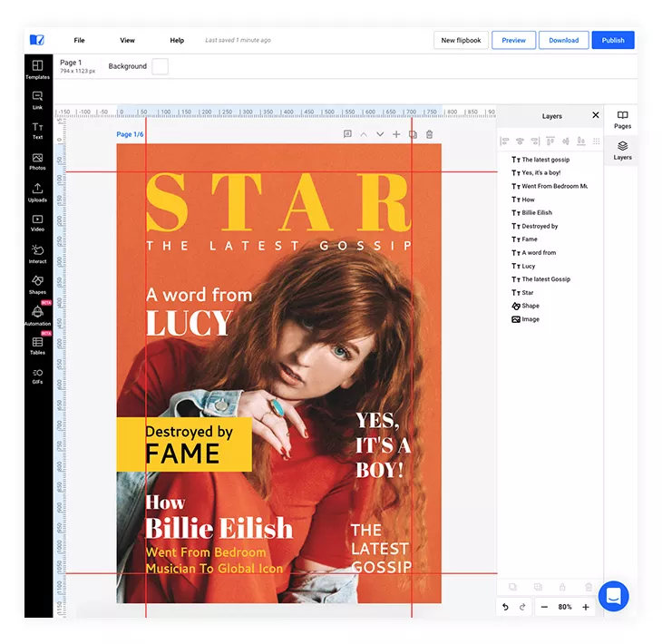Click the distribute grid icon in Layers
The width and height of the screenshot is (662, 644).
(x=596, y=141)
